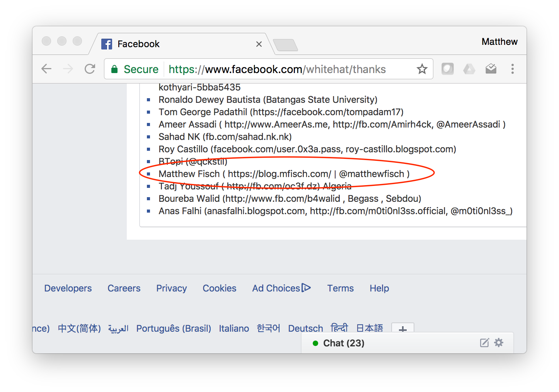This screenshot has width=559, height=392.
Task: Open the Terms footer link
Action: coord(341,288)
